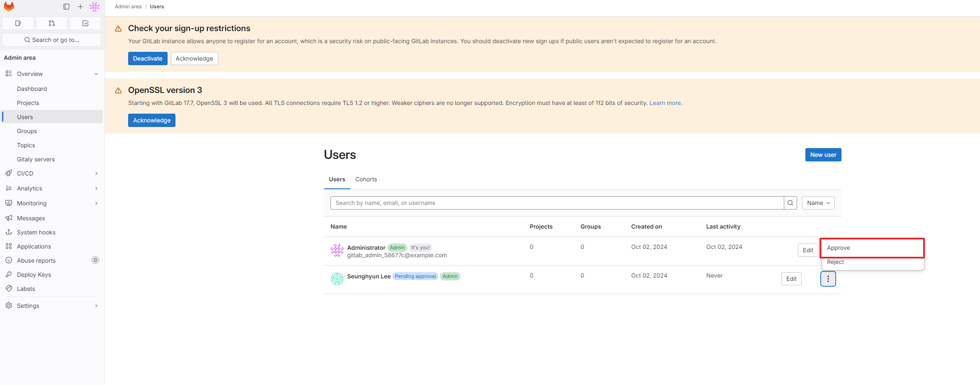980x385 pixels.
Task: Click the CI/CD rocket icon
Action: tap(9, 173)
